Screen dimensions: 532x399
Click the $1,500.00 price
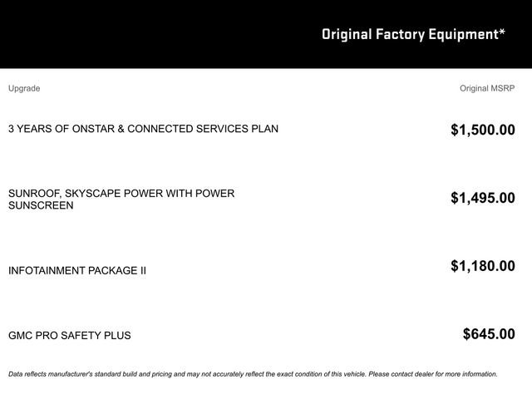pyautogui.click(x=482, y=130)
